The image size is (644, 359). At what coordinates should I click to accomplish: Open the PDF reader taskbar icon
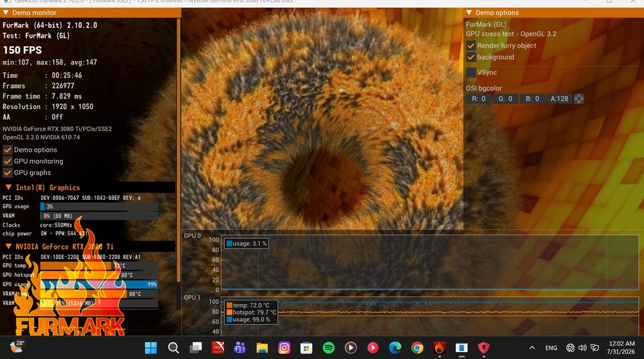coord(218,348)
